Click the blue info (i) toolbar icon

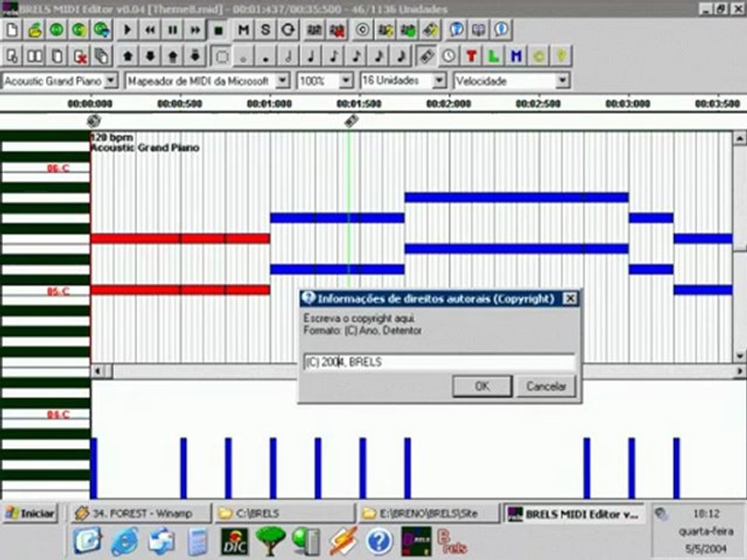point(500,30)
